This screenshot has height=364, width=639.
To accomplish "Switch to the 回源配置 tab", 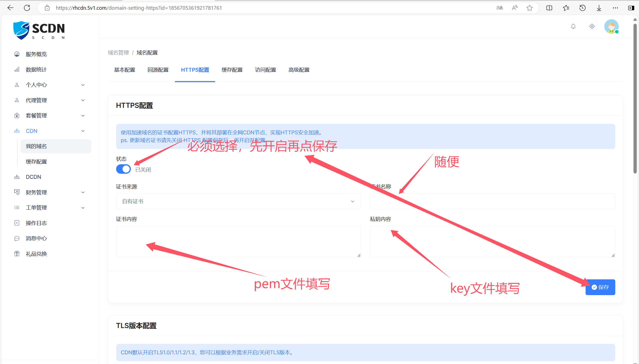I will (x=158, y=70).
